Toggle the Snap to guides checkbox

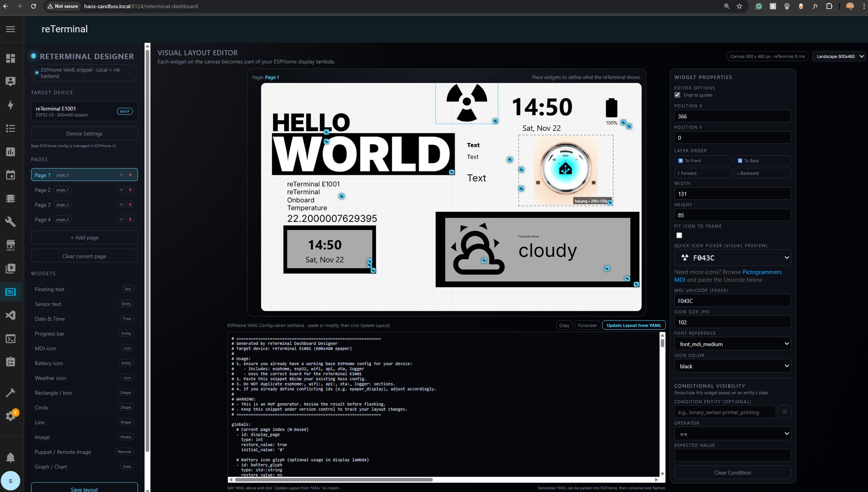677,95
